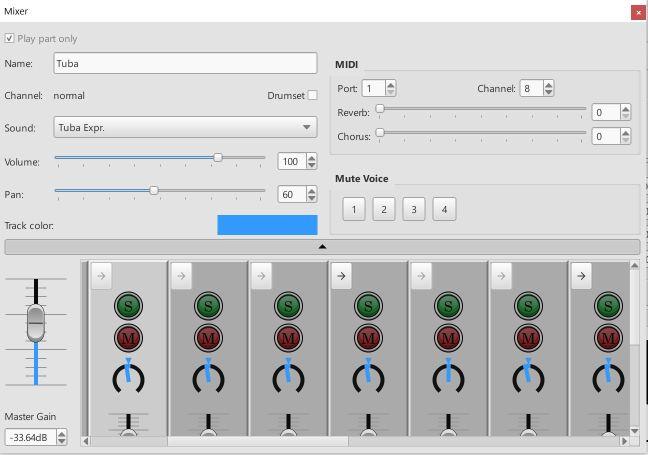This screenshot has height=455, width=648.
Task: Click the second strip's pan knob
Action: 208,377
